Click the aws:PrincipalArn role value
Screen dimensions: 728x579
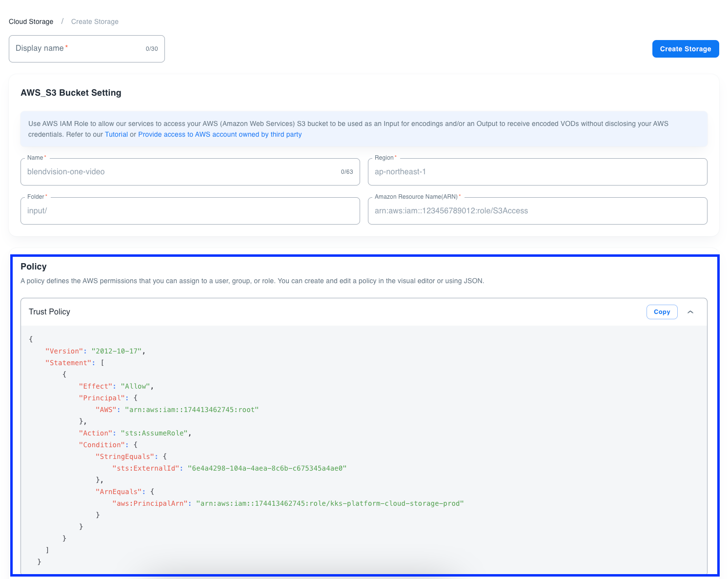(329, 503)
